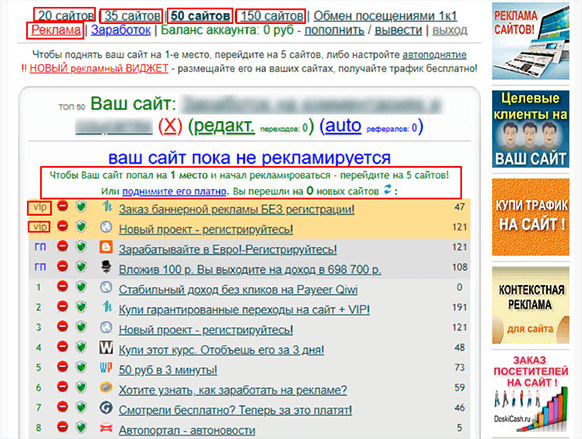Viewport: 582px width, 439px height.
Task: Click the hat-man favicon next to 'Вложив 100 р.'
Action: point(106,266)
